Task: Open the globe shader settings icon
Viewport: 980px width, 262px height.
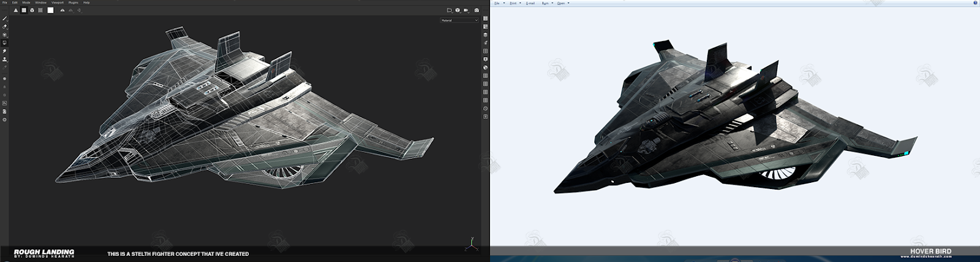Action: (485, 67)
